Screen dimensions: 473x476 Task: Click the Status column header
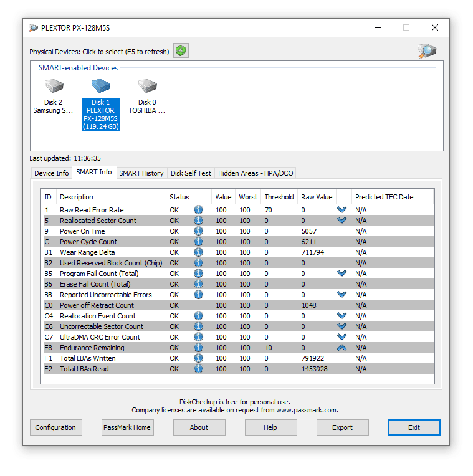click(x=179, y=197)
